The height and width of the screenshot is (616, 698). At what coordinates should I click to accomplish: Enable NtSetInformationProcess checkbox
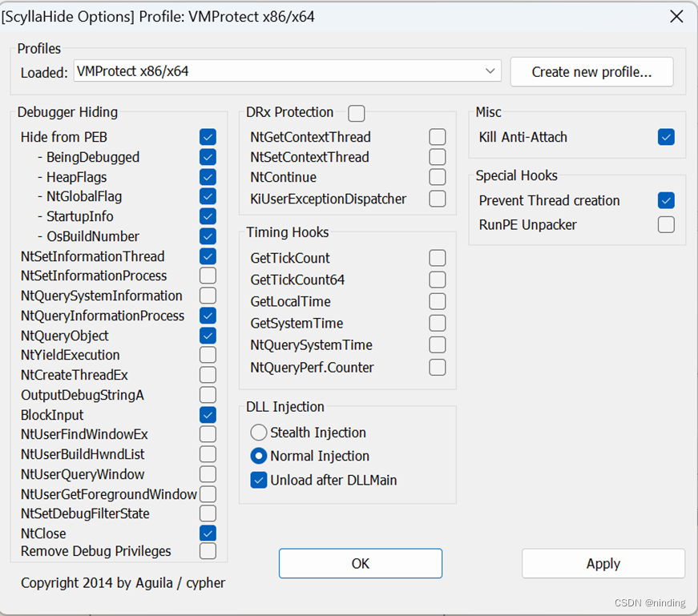tap(208, 276)
